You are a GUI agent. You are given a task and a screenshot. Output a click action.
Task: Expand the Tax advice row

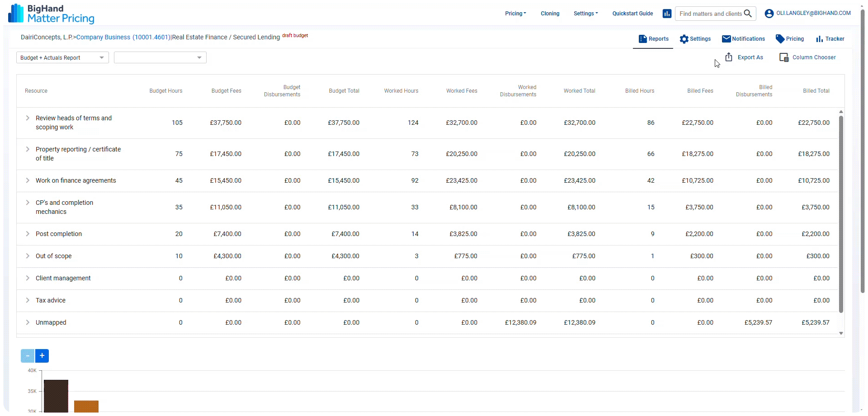28,300
